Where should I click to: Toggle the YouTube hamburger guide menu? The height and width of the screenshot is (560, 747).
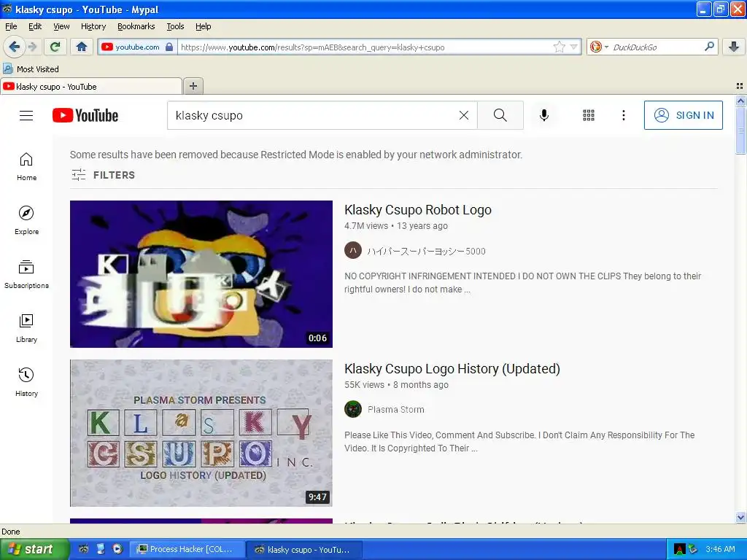26,115
